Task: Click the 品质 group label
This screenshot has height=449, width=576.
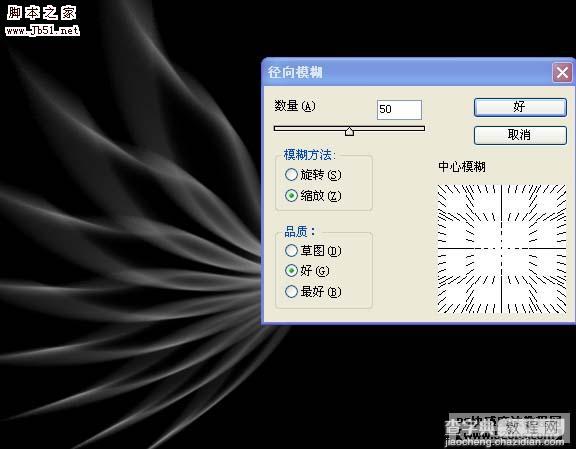Action: (x=299, y=231)
